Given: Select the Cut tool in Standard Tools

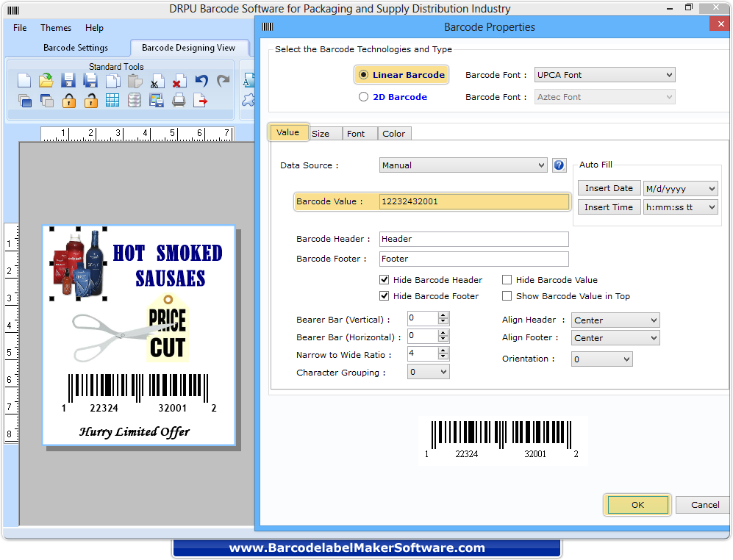Looking at the screenshot, I should coord(158,79).
